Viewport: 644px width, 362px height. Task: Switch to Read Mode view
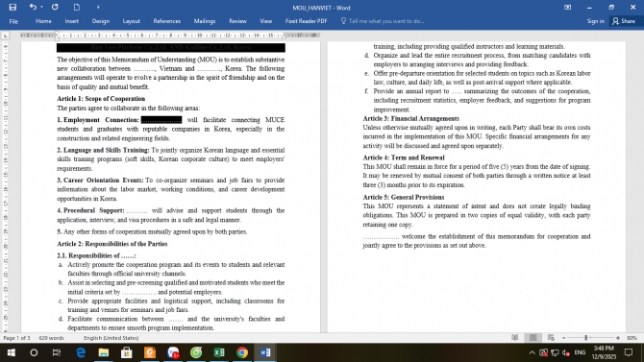(x=514, y=338)
